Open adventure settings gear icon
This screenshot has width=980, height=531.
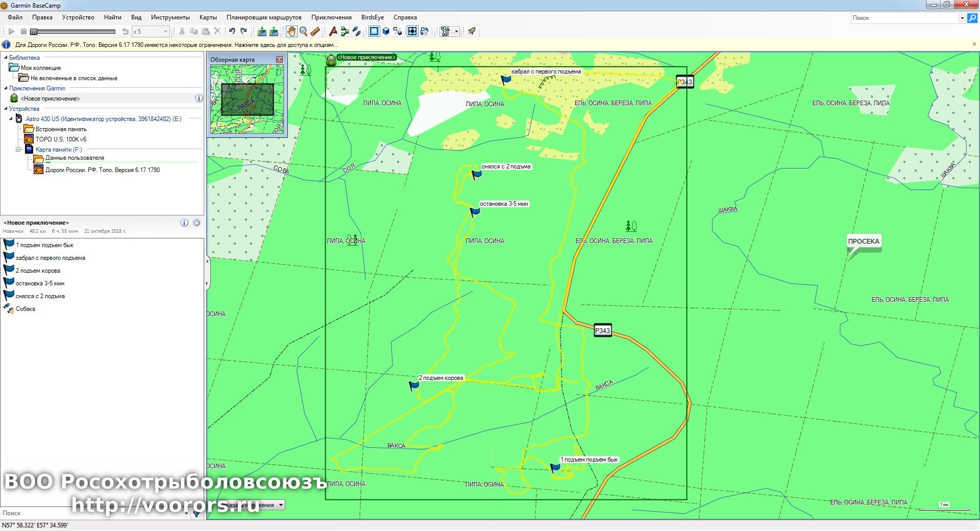pos(197,223)
